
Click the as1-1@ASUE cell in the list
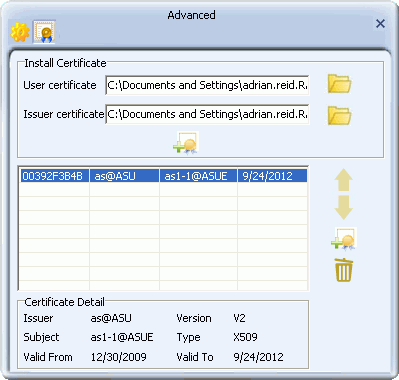click(199, 176)
